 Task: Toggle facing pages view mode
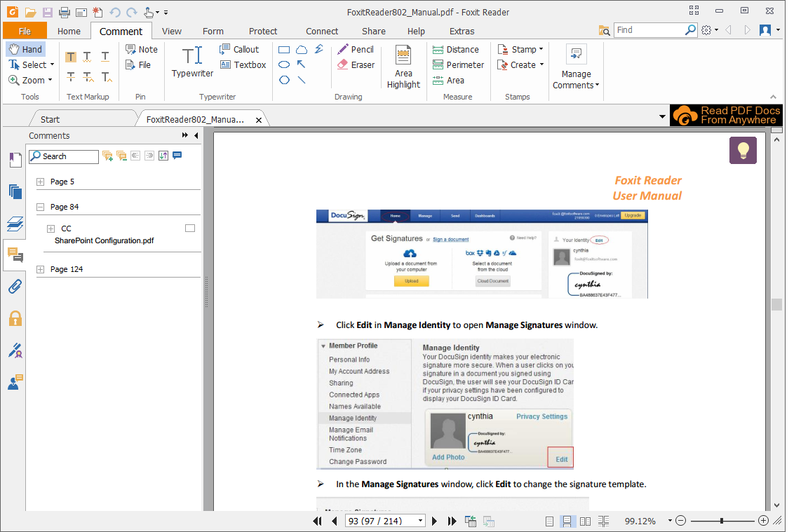click(585, 521)
